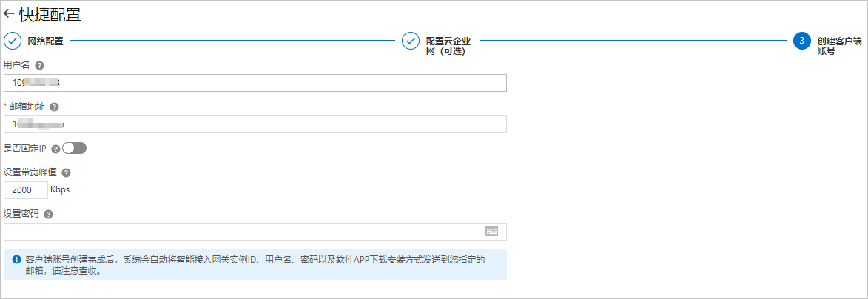Click the step 3 circle for 创建客户端账号

[801, 41]
